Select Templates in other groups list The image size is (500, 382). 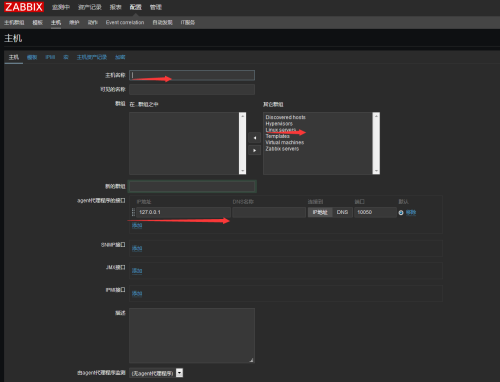pos(277,136)
